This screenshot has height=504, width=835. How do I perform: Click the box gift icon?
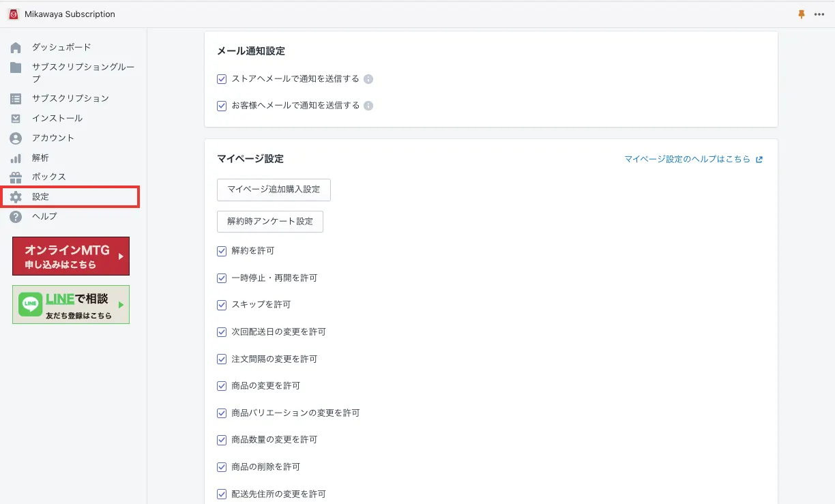click(x=16, y=177)
